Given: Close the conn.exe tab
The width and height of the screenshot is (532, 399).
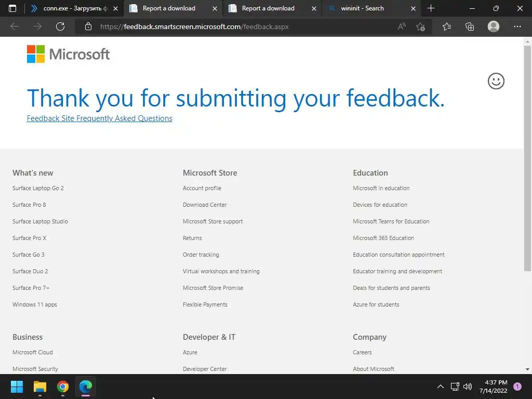Looking at the screenshot, I should coord(116,8).
